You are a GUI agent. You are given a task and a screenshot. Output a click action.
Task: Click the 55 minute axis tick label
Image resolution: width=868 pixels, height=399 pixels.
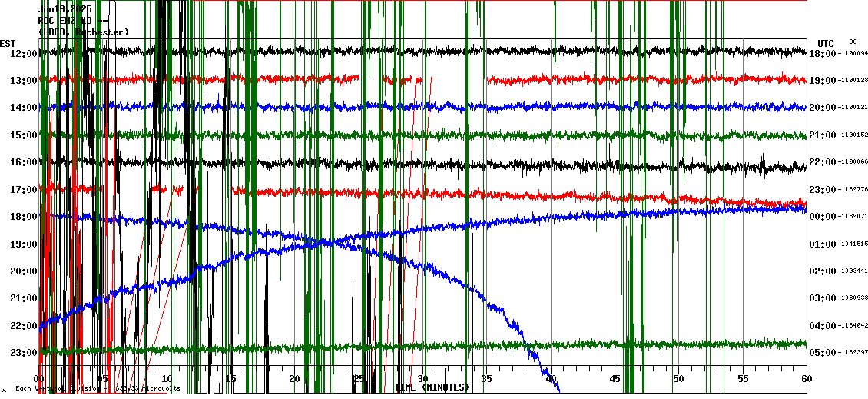tap(742, 379)
